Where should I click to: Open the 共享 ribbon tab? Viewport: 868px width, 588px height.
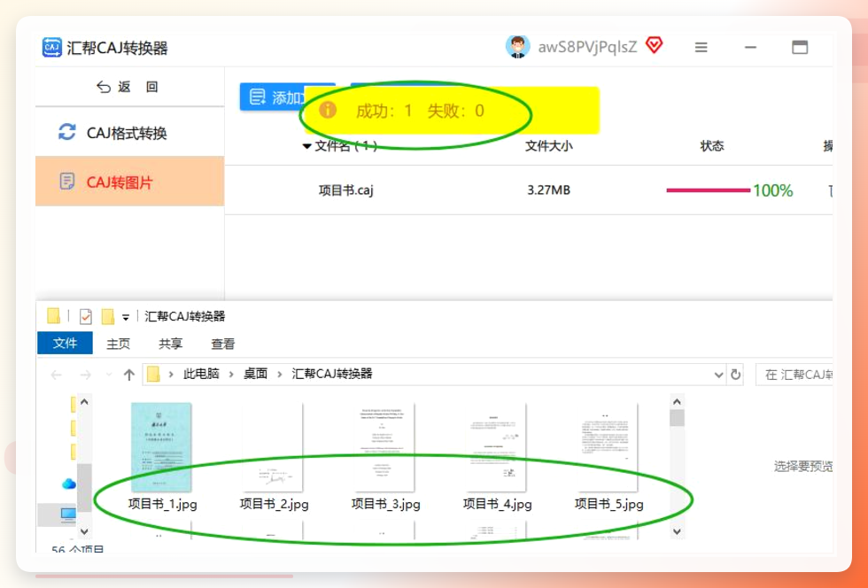[x=170, y=344]
